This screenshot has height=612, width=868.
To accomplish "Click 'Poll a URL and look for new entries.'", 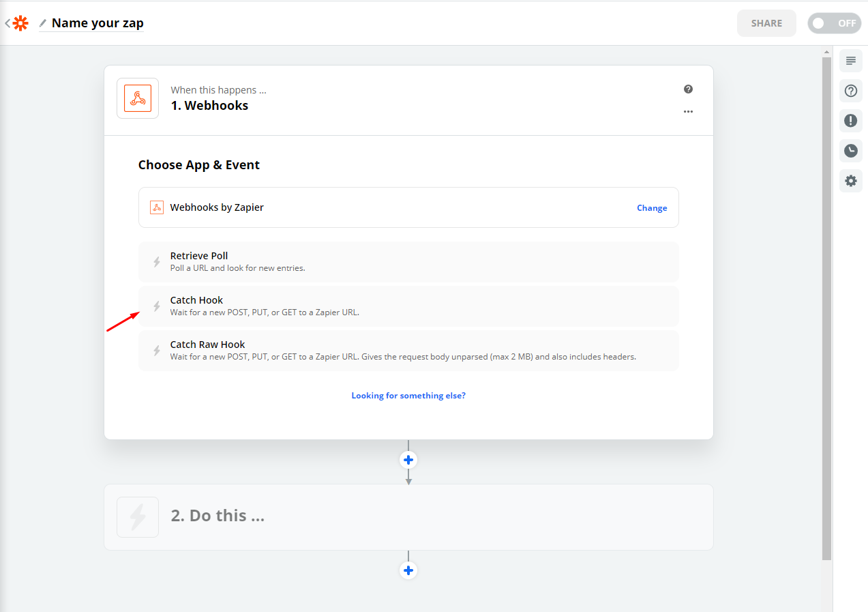I will [x=238, y=268].
